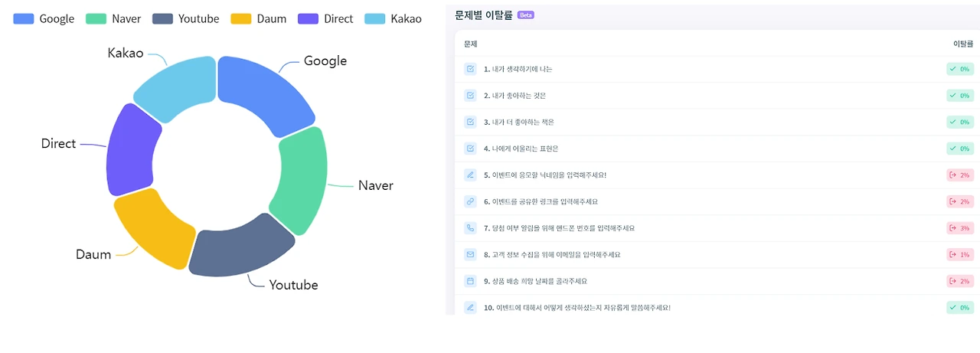
Task: Click the 0% drop-off badge for question 1
Action: point(960,69)
